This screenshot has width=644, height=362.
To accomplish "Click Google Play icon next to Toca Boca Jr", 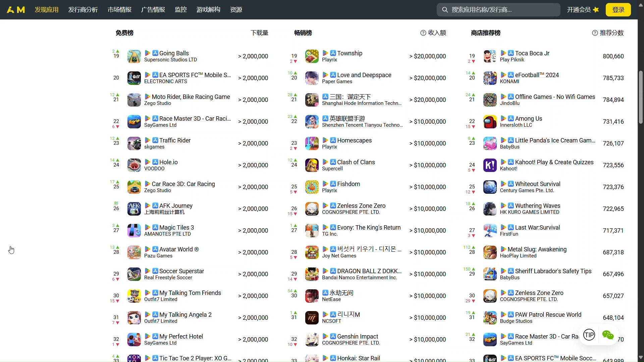I will coord(503,53).
